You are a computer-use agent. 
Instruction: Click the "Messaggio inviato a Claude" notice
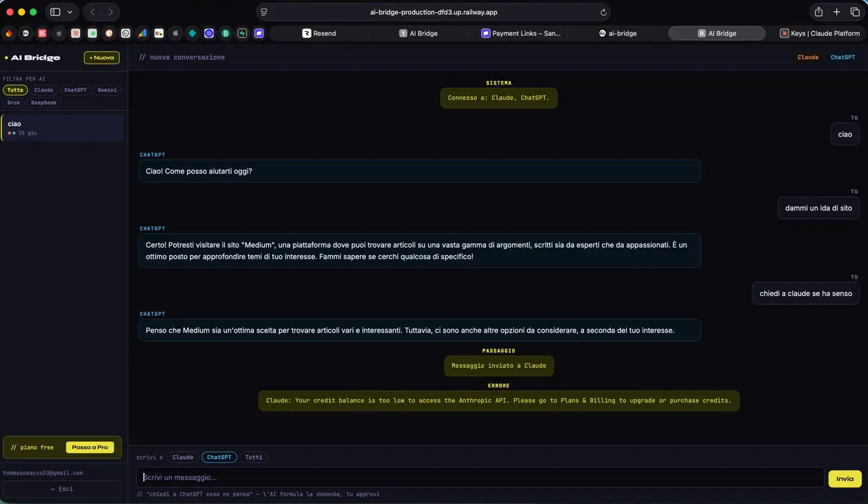(499, 366)
